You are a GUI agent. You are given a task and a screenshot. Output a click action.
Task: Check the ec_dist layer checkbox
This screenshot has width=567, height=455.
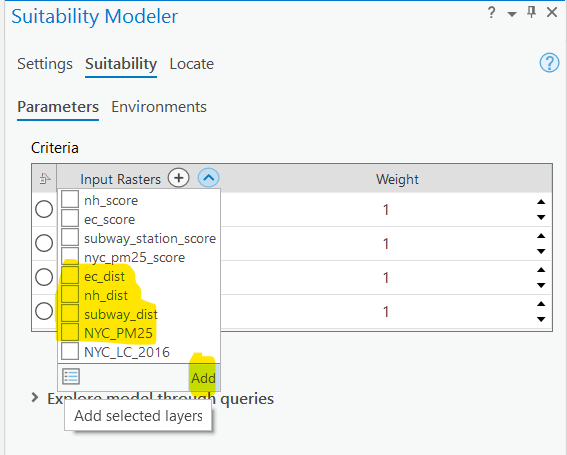coord(70,276)
